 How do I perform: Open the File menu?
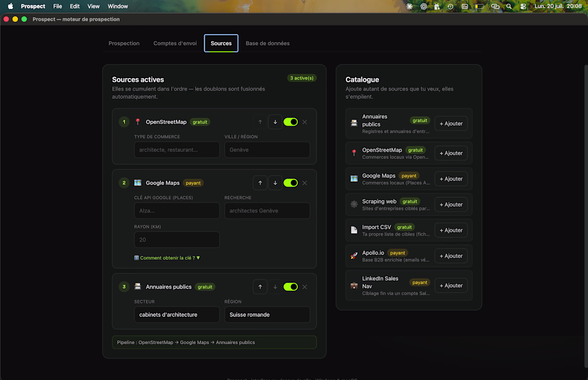(x=57, y=6)
